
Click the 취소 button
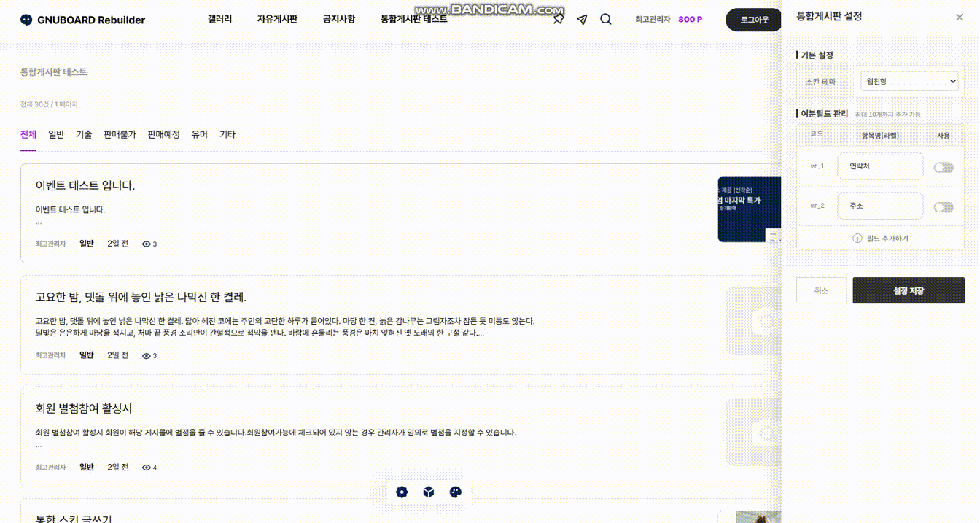pos(821,290)
